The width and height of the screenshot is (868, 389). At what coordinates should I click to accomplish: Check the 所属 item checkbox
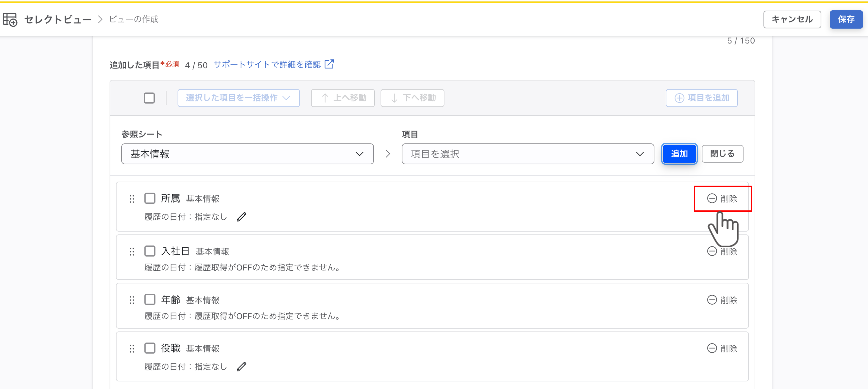coord(150,198)
